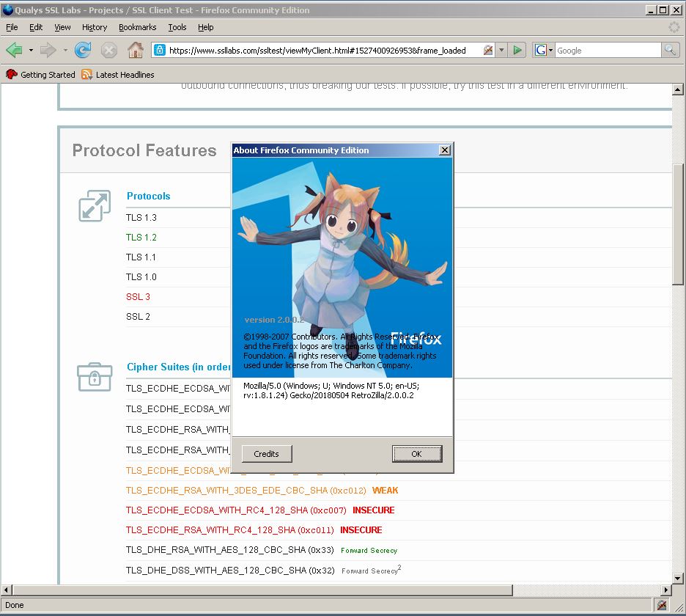Open the Back button history dropdown
The image size is (686, 616).
[31, 51]
